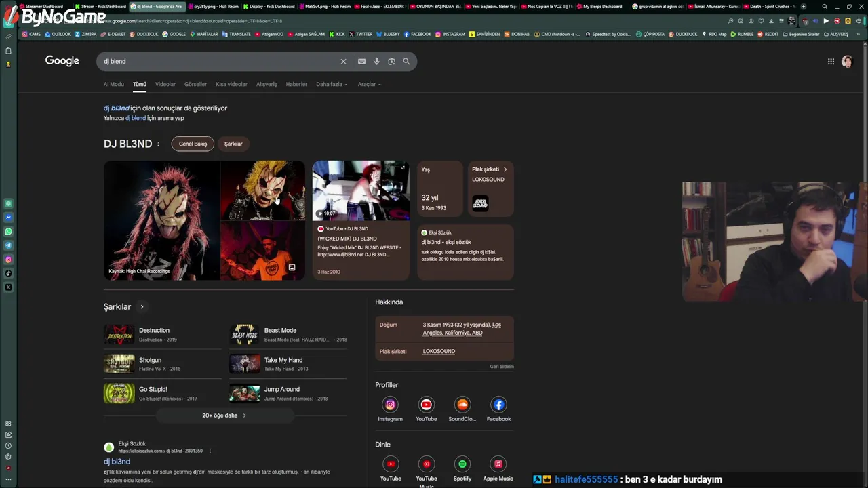Switch to the Videolar tab
Image resolution: width=868 pixels, height=488 pixels.
[x=165, y=85]
